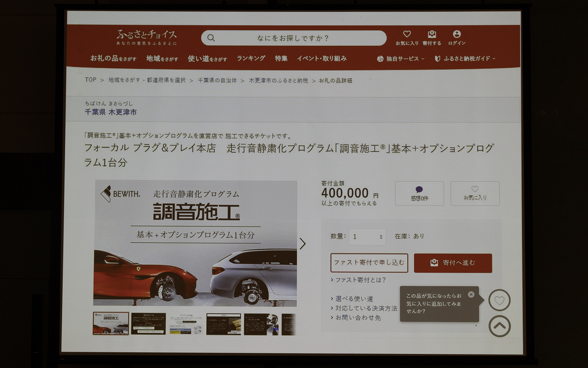Click the scroll-to-top chevron circle icon
This screenshot has width=588, height=368.
coord(499,326)
